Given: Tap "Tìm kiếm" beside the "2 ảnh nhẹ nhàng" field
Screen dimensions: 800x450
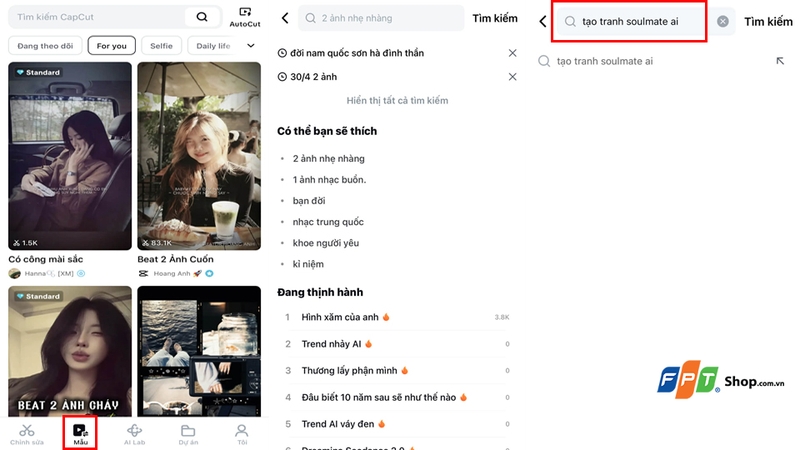Looking at the screenshot, I should [495, 18].
